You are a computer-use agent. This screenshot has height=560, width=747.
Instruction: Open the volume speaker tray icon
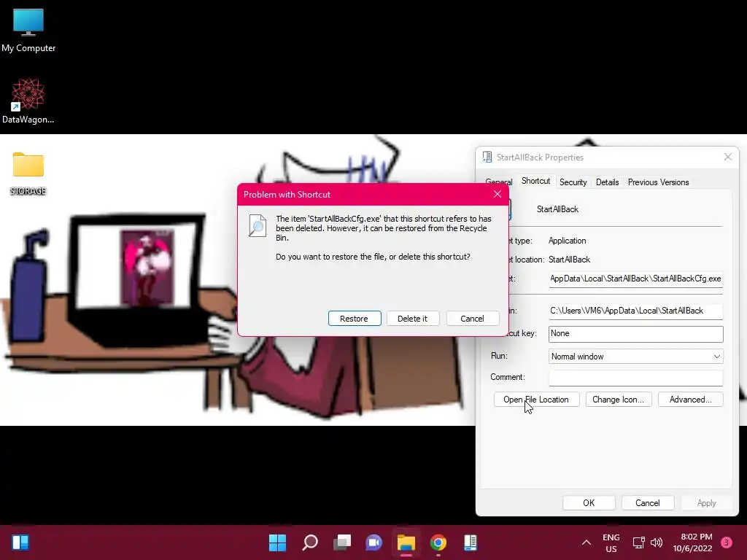point(657,542)
